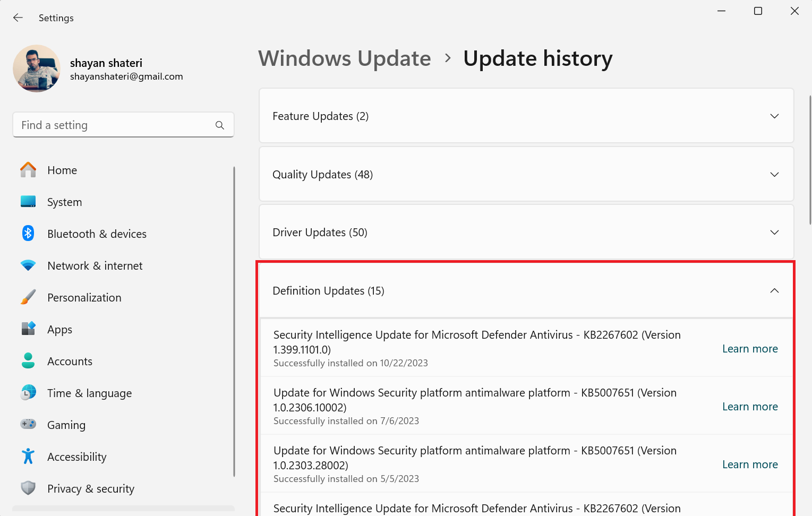812x516 pixels.
Task: Minimize the Settings window
Action: point(721,11)
